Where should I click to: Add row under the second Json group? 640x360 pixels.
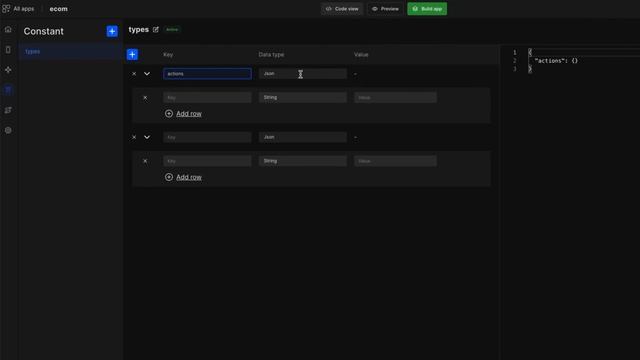[183, 177]
